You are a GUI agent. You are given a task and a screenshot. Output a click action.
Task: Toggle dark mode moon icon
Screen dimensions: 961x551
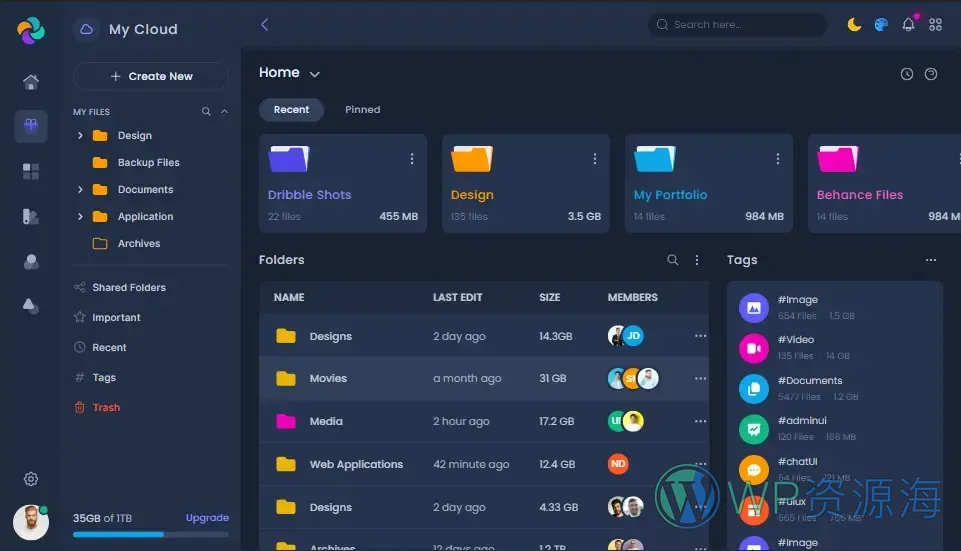coord(854,25)
